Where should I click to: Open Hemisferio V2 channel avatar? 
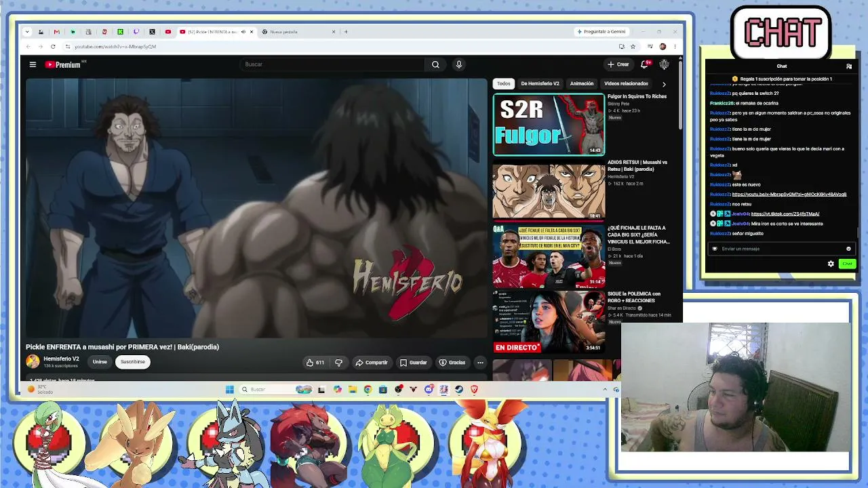[x=33, y=362]
